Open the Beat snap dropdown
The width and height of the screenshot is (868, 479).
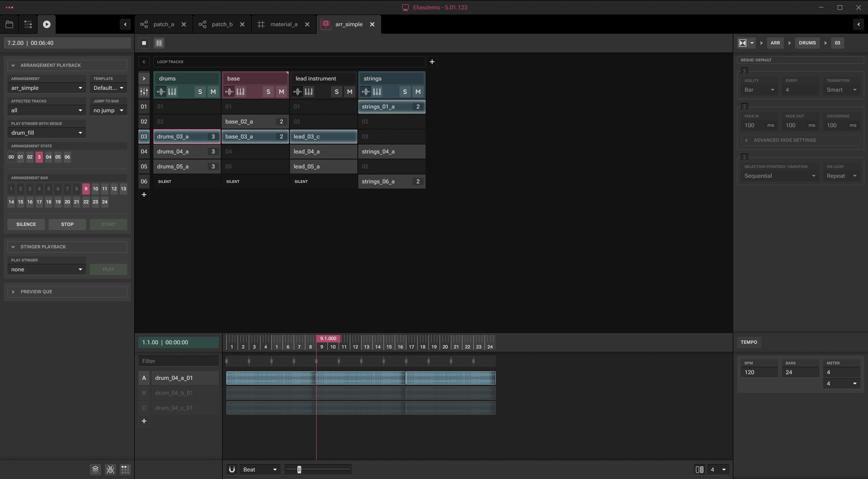260,470
